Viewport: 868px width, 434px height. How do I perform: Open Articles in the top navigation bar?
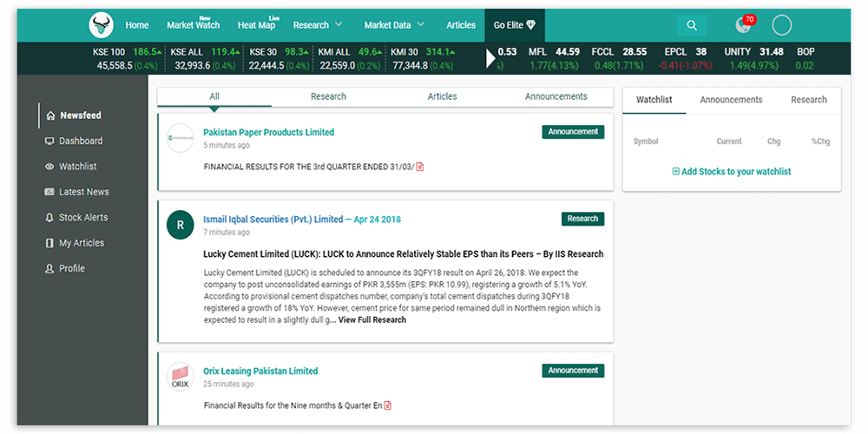click(461, 25)
